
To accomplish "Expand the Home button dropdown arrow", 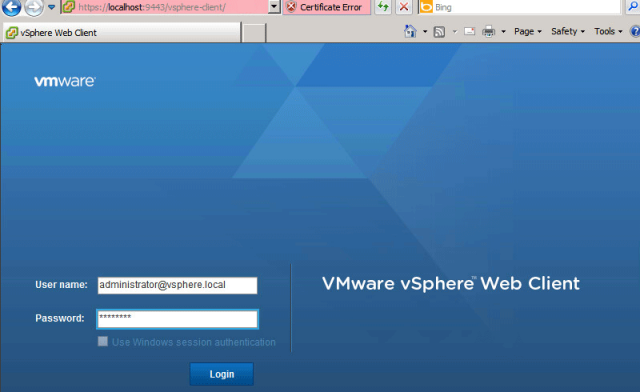I will coord(424,31).
